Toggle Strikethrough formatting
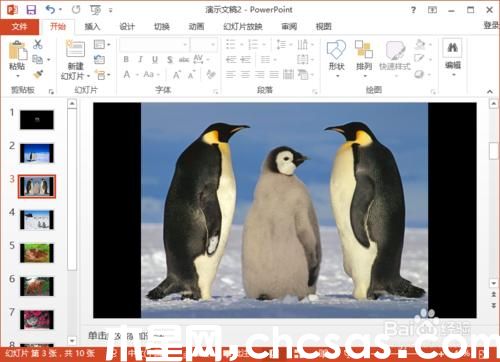 point(184,60)
